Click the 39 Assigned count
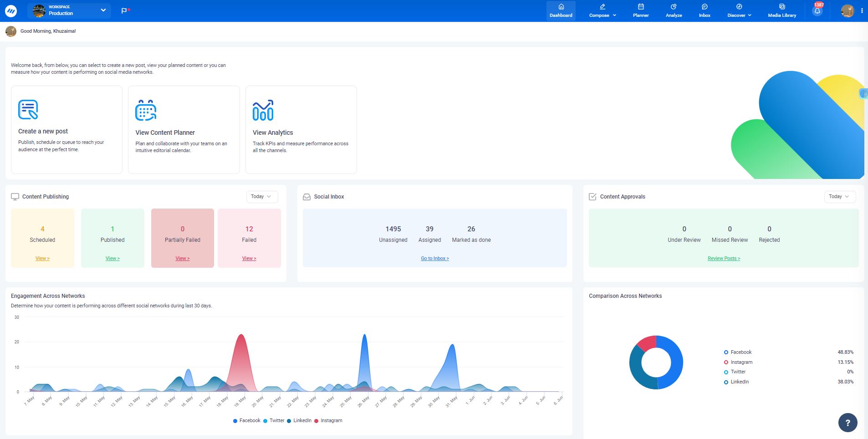The width and height of the screenshot is (868, 439). pyautogui.click(x=429, y=229)
